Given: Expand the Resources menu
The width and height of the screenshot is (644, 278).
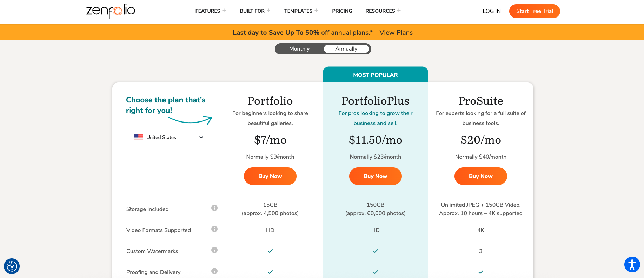Looking at the screenshot, I should coord(383,11).
